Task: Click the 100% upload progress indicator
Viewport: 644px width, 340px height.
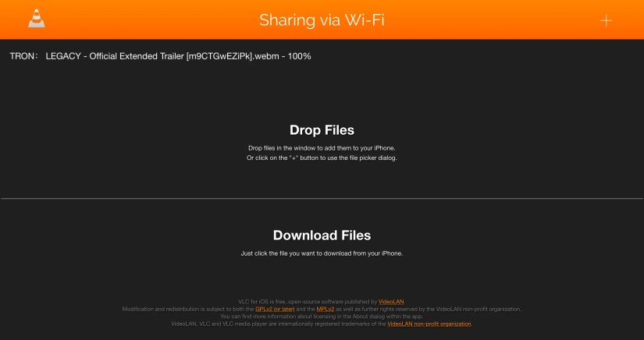Action: pos(300,56)
